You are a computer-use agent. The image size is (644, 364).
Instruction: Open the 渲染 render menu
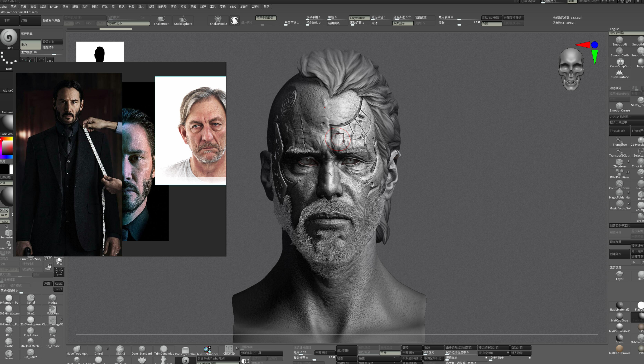tap(173, 7)
